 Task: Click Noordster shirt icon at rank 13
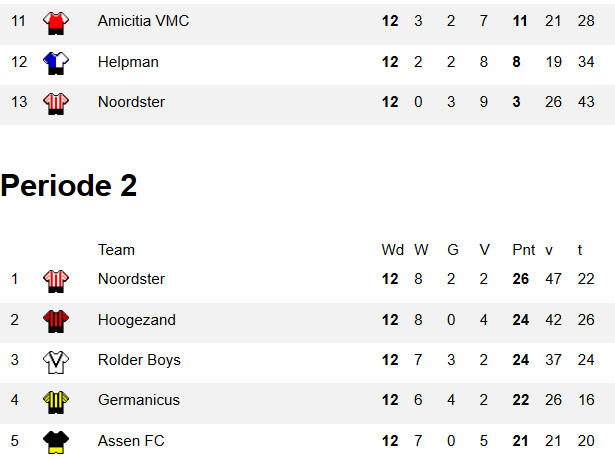pos(56,104)
